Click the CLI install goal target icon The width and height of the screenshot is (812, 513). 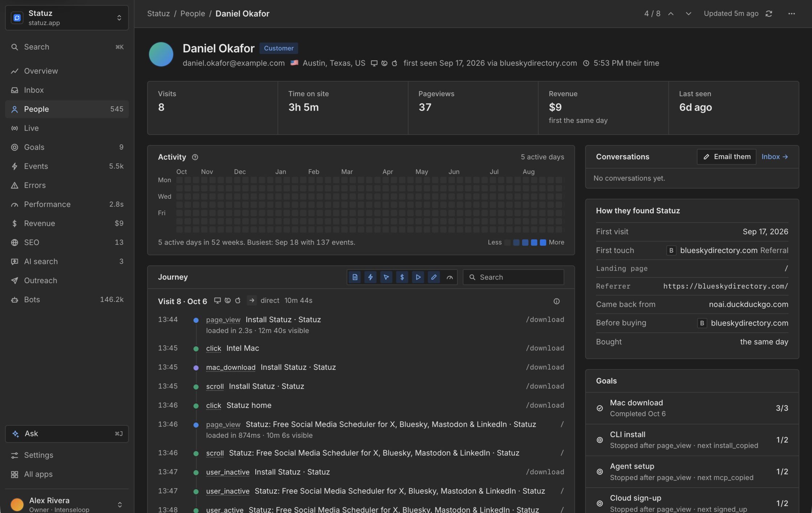pos(600,440)
